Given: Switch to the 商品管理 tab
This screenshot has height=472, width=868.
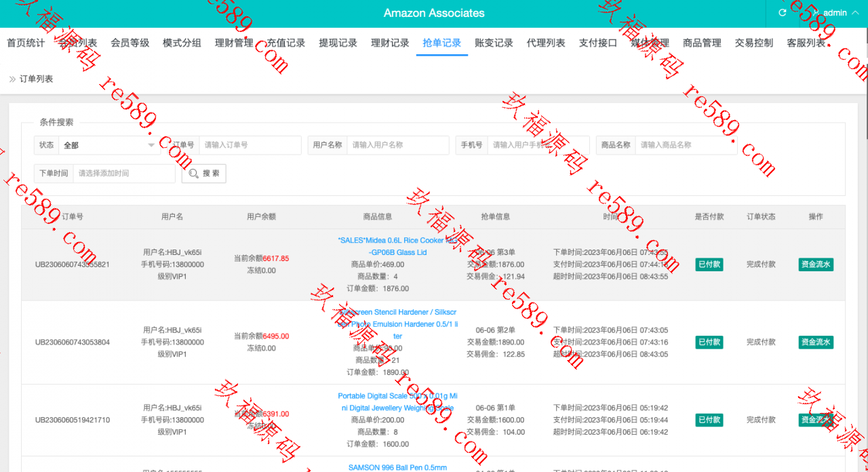Looking at the screenshot, I should tap(703, 43).
